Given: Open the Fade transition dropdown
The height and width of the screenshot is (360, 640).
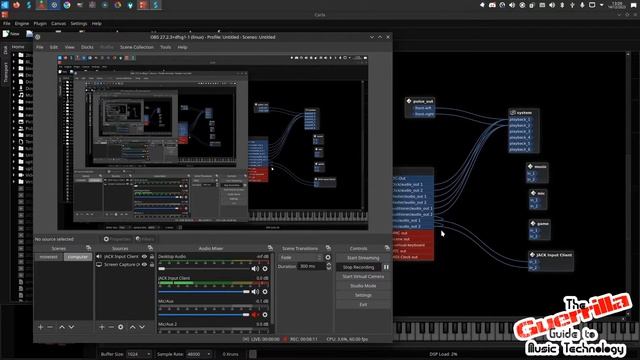Looking at the screenshot, I should [301, 258].
